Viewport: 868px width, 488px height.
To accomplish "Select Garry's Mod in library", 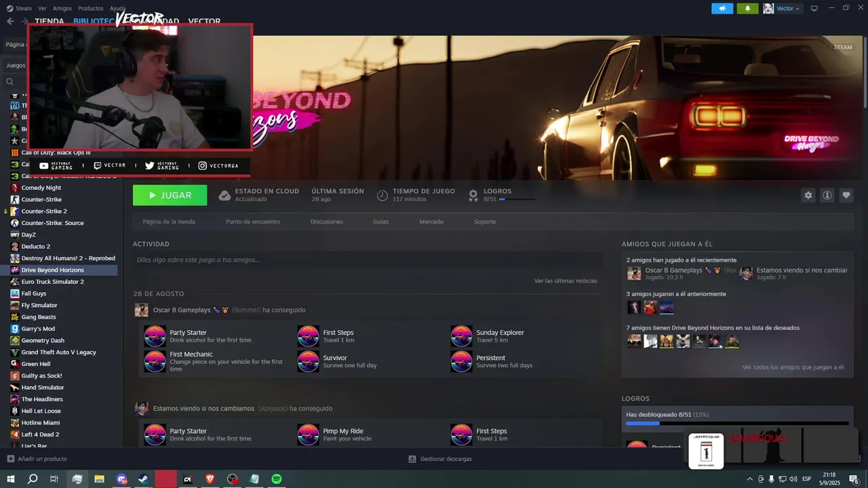I will (x=38, y=329).
